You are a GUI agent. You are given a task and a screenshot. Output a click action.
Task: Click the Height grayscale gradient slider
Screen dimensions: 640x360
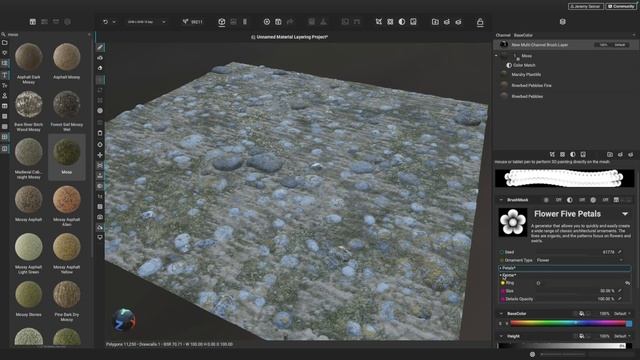[562, 345]
